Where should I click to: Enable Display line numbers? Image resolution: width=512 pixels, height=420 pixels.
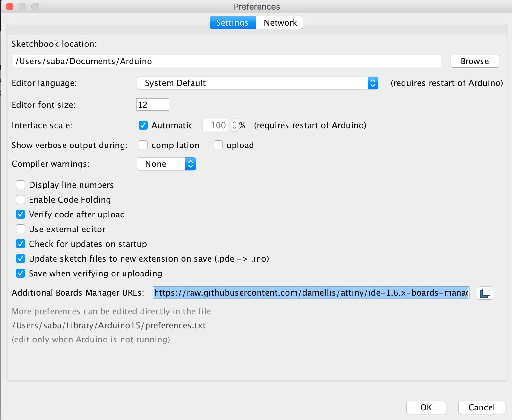pyautogui.click(x=21, y=185)
